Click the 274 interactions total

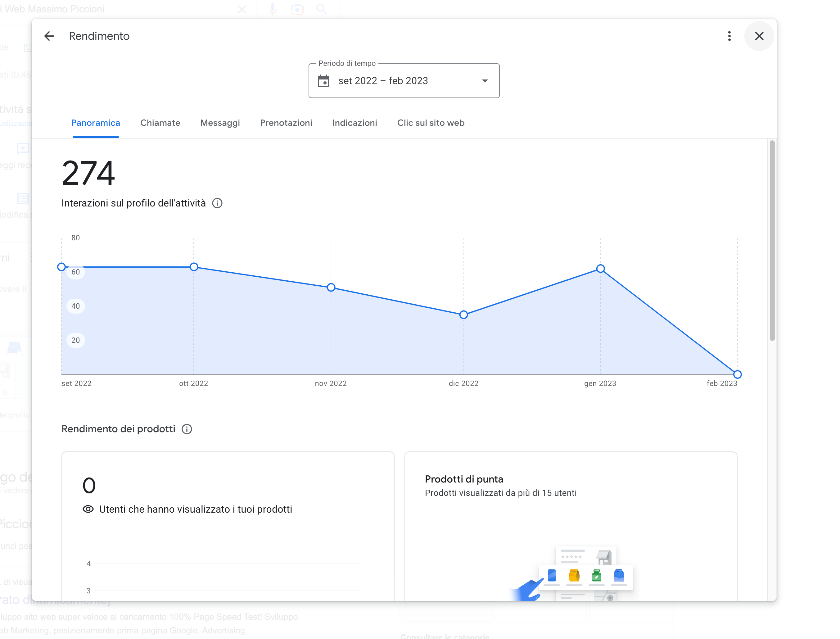coord(88,173)
